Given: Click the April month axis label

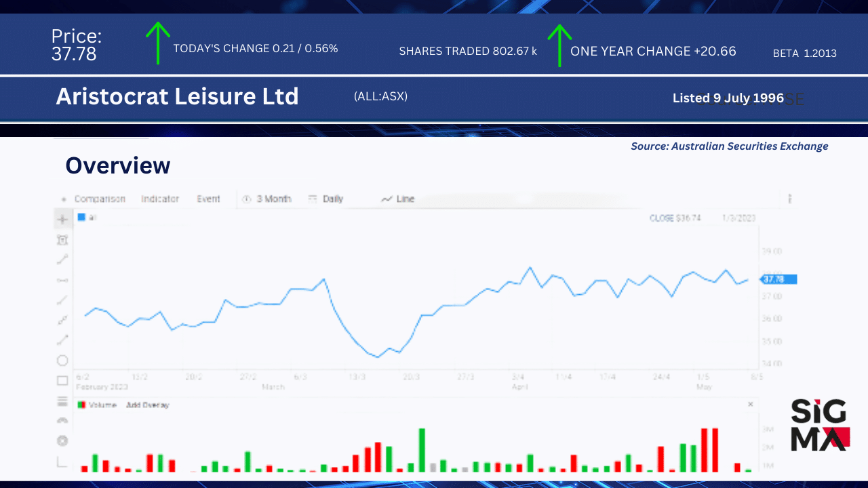Looking at the screenshot, I should 519,386.
